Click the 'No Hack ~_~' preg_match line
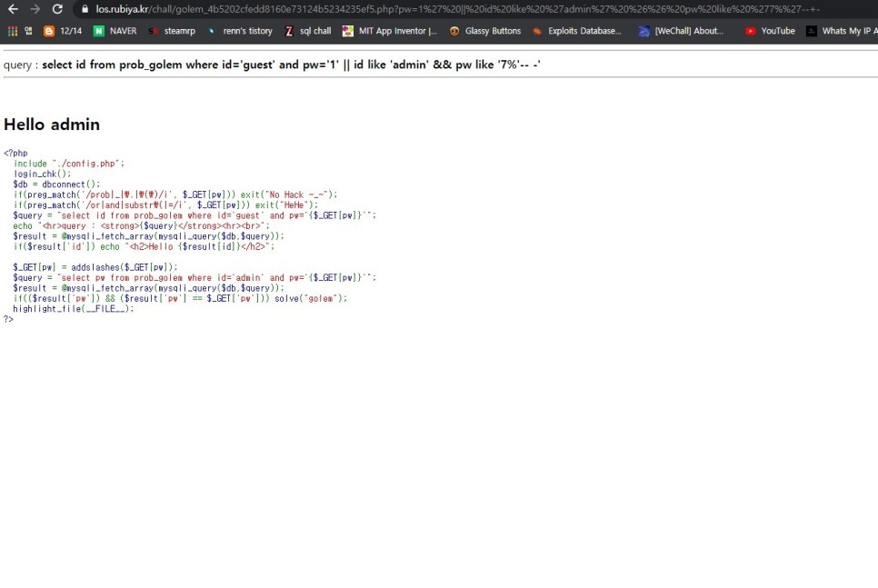This screenshot has width=878, height=588. coord(175,194)
